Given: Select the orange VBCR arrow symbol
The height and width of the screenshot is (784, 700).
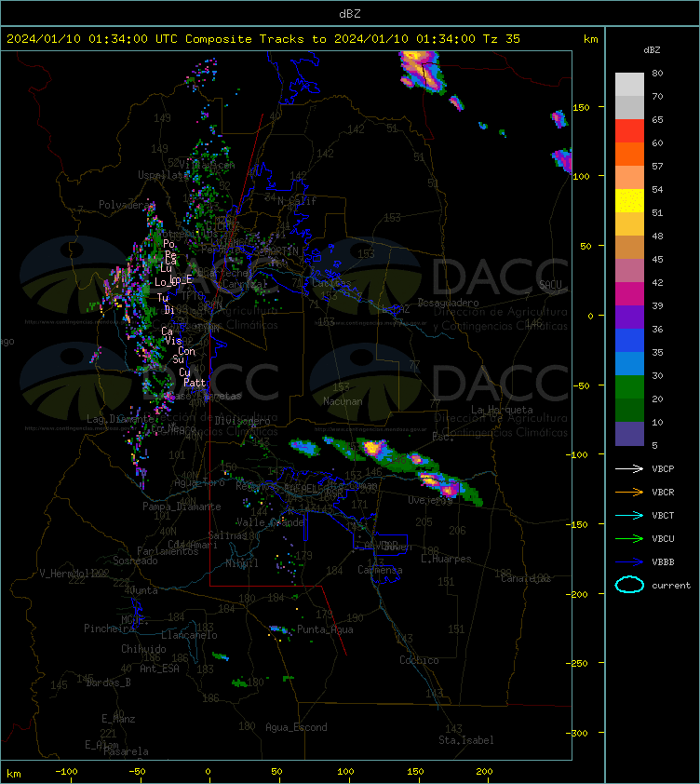Looking at the screenshot, I should (x=629, y=492).
